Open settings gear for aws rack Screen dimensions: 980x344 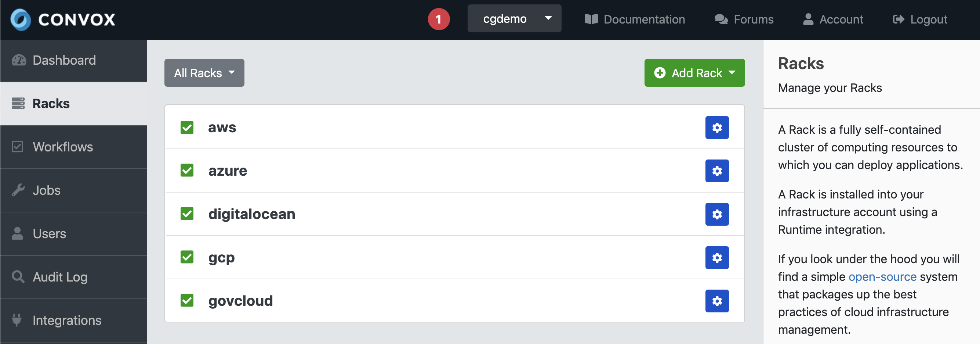[x=717, y=128]
